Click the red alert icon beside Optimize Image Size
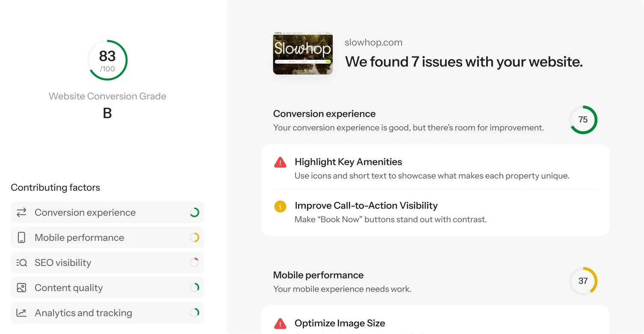Viewport: 644px width, 334px height. [x=280, y=323]
